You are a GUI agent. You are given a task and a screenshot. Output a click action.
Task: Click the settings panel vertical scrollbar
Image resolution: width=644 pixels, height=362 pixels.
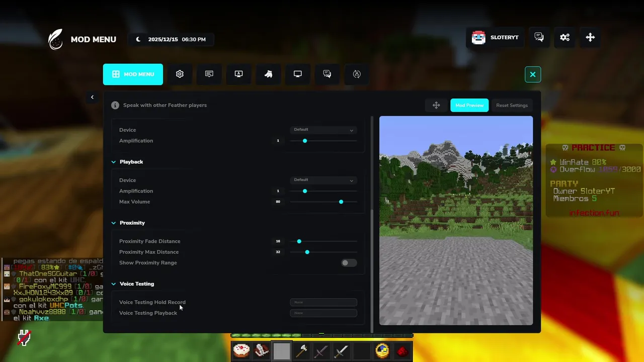(x=372, y=270)
